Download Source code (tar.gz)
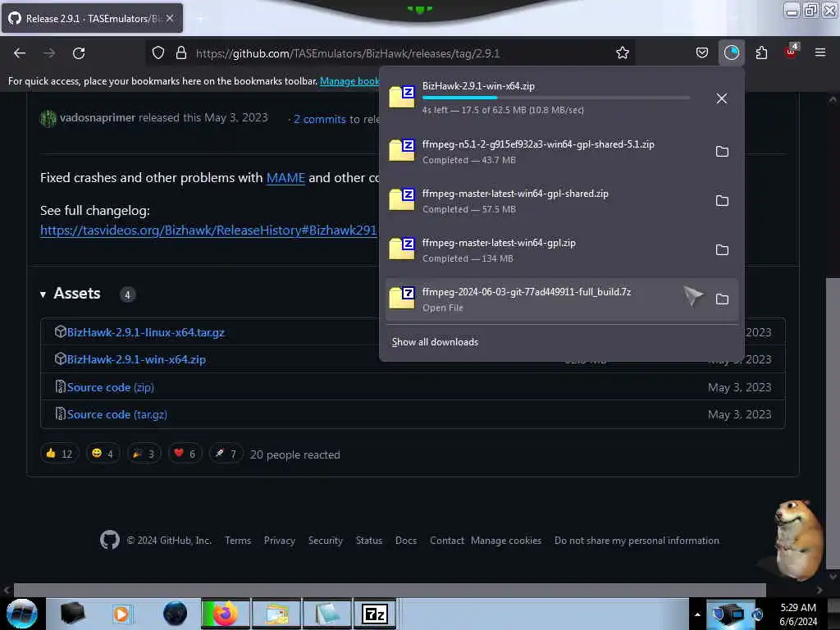 116,414
